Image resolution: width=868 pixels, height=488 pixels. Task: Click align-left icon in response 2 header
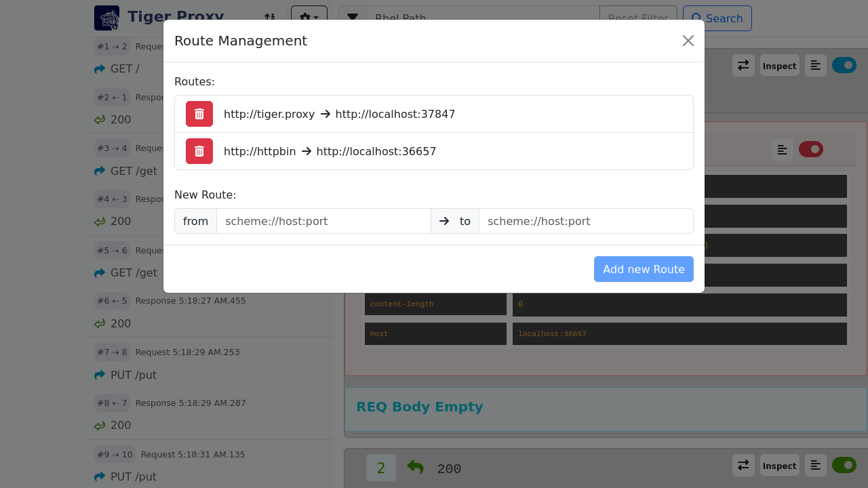point(816,466)
